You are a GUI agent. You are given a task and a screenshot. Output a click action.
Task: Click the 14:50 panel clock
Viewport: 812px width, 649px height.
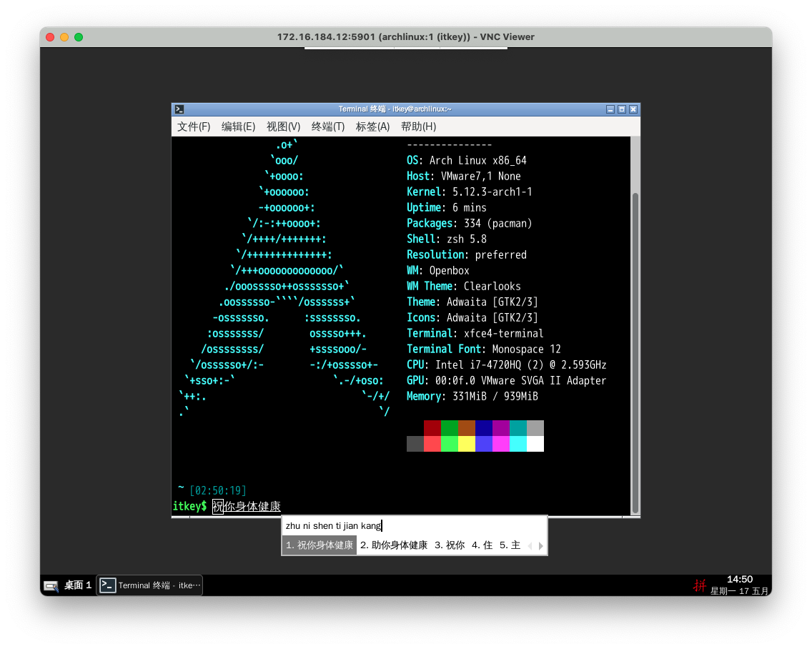click(x=740, y=579)
